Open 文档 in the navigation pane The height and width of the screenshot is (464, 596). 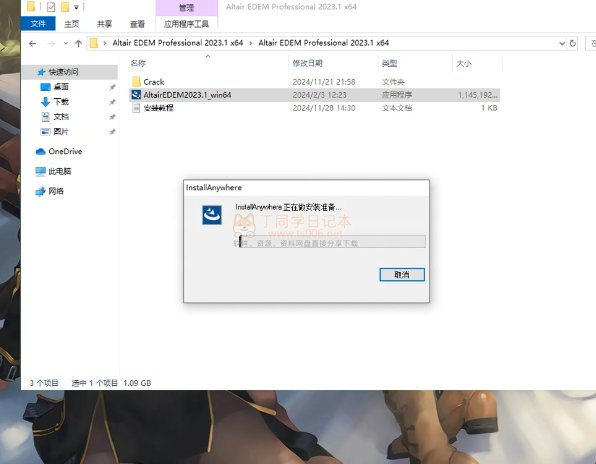[x=61, y=117]
